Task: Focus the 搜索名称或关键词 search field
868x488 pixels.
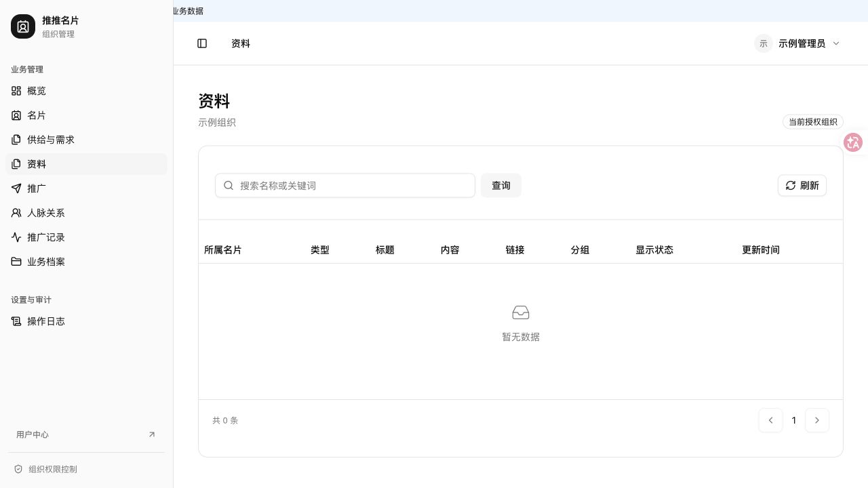Action: tap(345, 186)
